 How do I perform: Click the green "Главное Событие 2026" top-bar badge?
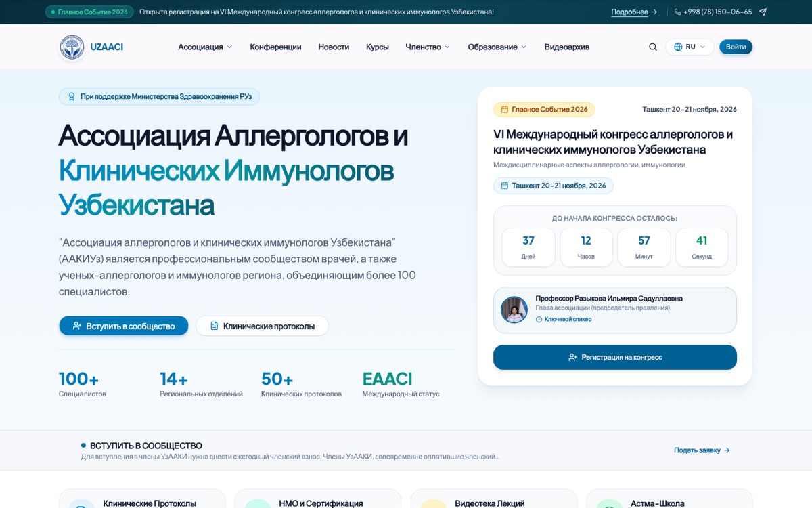89,12
